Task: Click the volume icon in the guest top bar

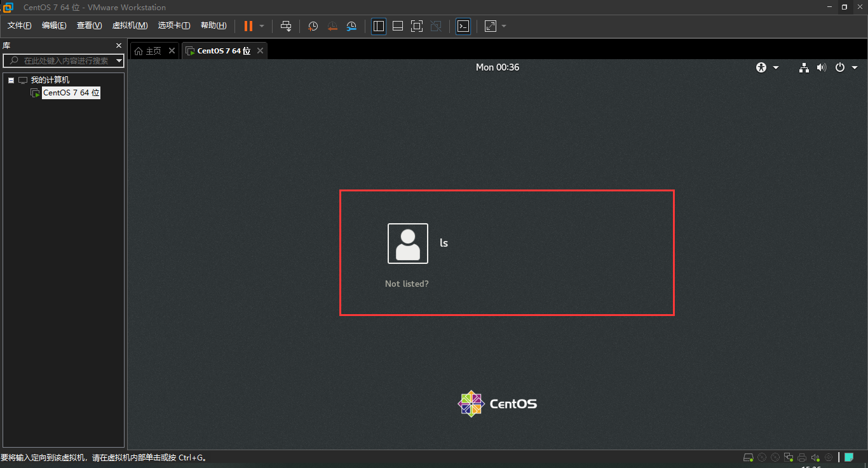Action: click(822, 67)
